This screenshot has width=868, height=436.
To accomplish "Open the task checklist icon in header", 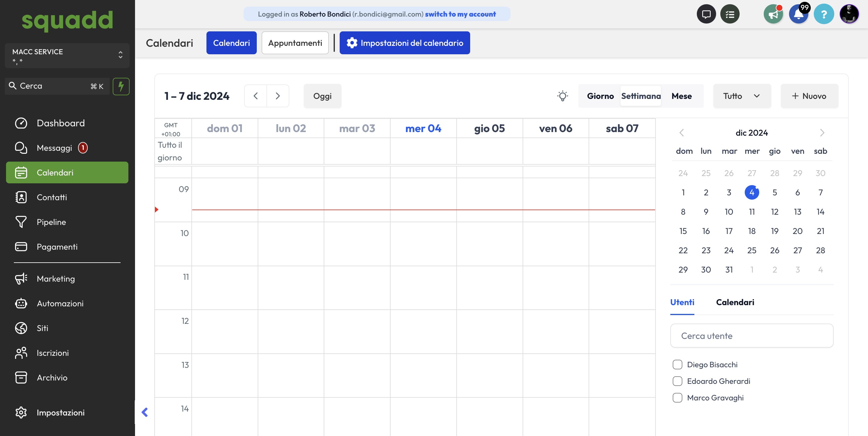I will pyautogui.click(x=729, y=14).
